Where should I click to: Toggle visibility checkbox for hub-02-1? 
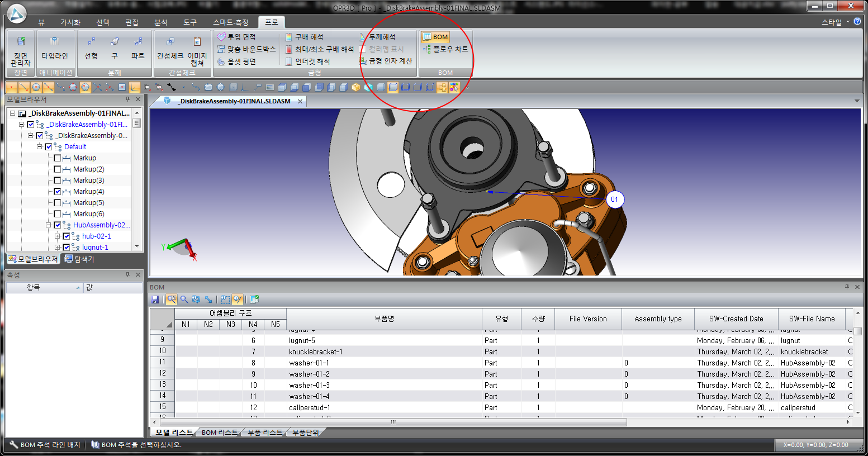point(67,236)
